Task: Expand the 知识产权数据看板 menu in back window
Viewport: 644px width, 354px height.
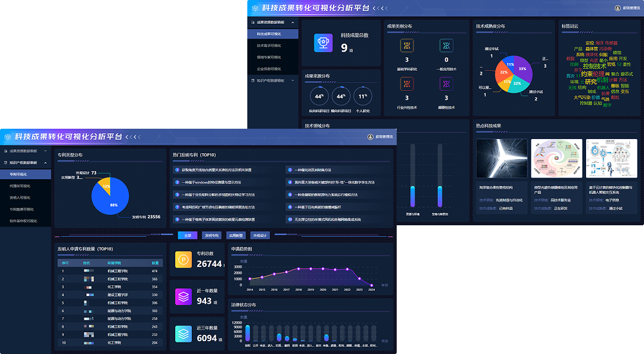Action: (x=293, y=80)
